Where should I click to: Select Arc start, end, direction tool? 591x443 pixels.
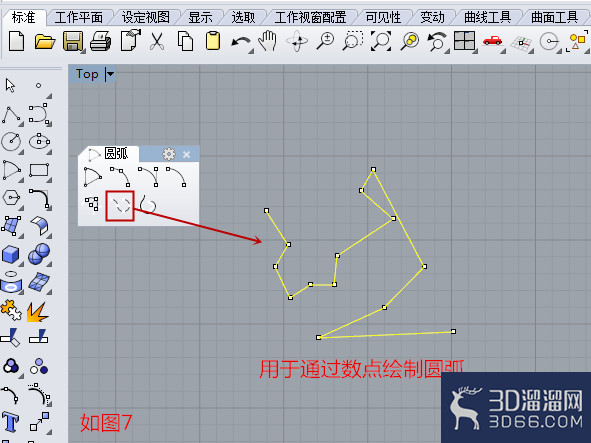pyautogui.click(x=148, y=177)
